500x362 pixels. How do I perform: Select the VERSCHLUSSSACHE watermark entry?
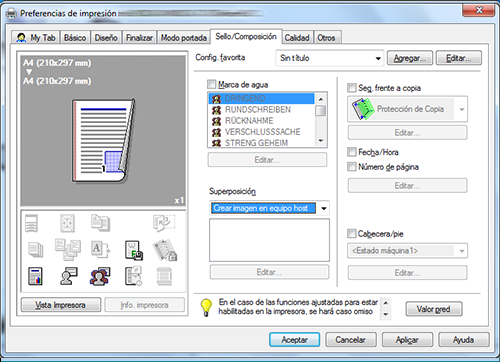(262, 132)
